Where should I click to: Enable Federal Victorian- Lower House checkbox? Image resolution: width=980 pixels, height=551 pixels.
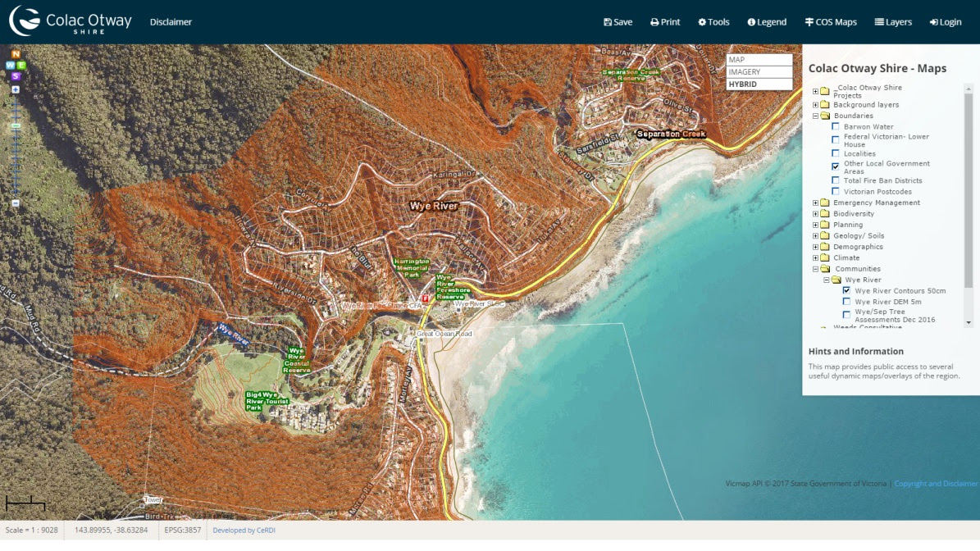836,140
